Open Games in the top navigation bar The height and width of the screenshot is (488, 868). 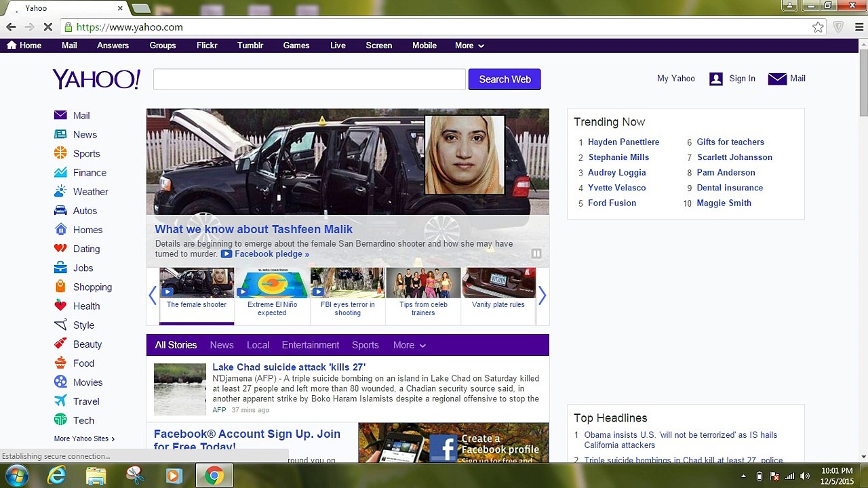(296, 45)
